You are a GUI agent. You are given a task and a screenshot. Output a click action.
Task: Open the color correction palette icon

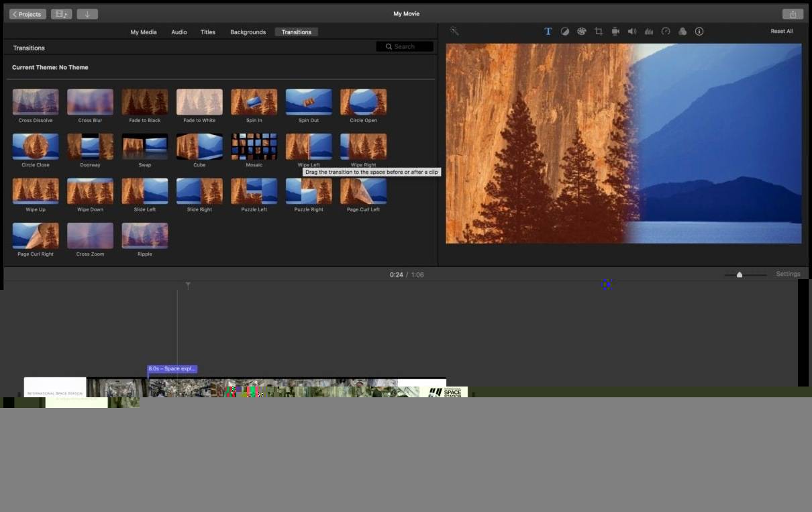click(581, 32)
